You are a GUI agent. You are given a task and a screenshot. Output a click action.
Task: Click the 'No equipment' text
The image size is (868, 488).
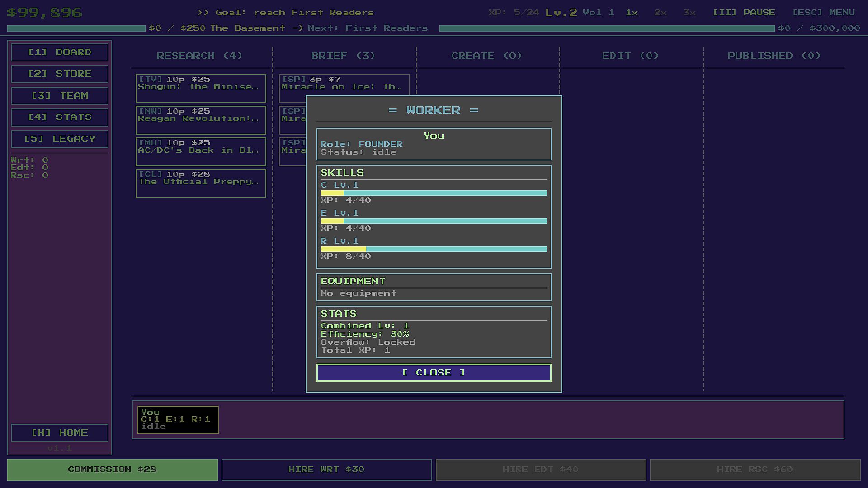pos(359,294)
